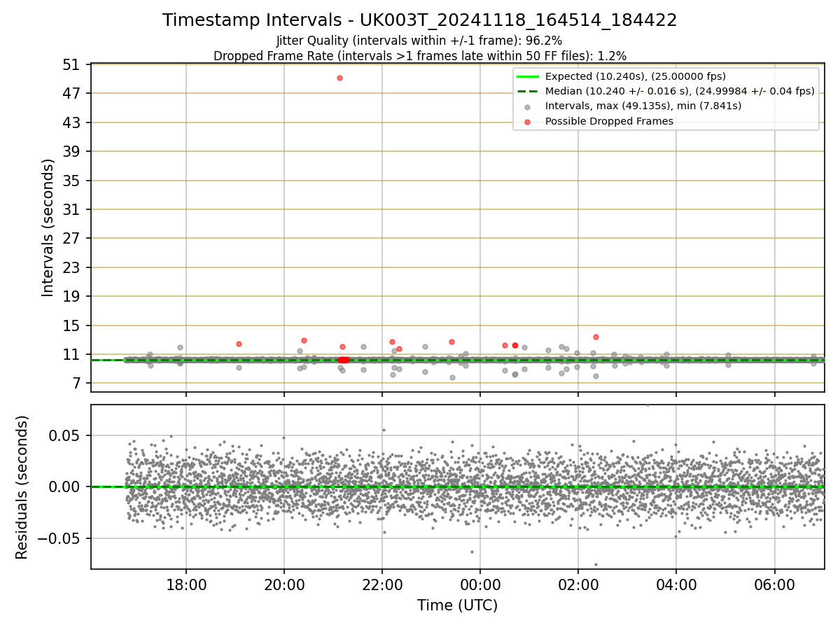Click the Intervals (seconds) y-axis label

click(x=48, y=227)
